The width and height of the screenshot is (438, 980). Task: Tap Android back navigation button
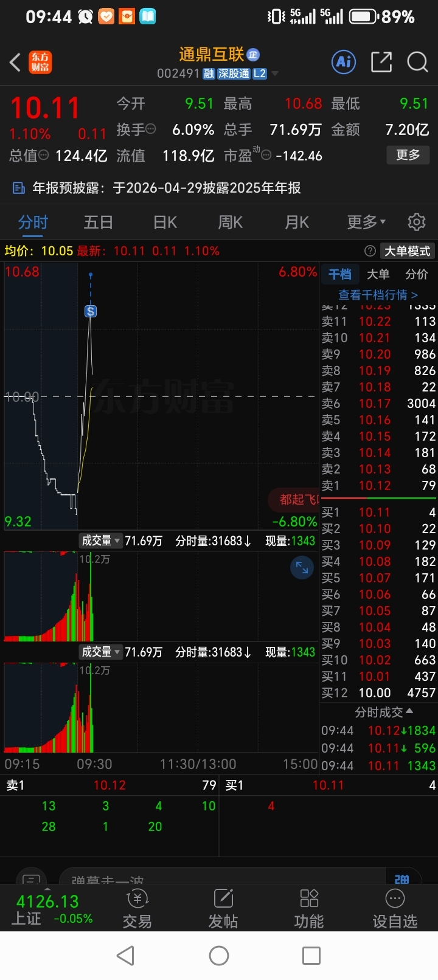125,956
